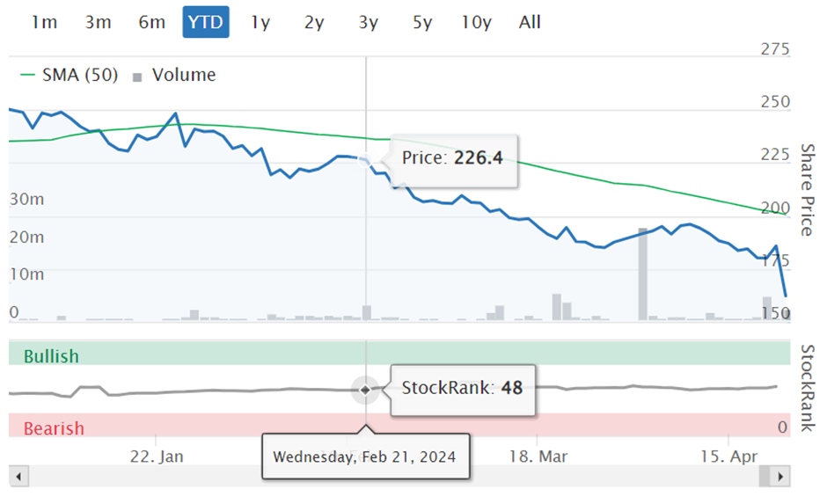Click the highlighted price point on line

click(x=364, y=160)
